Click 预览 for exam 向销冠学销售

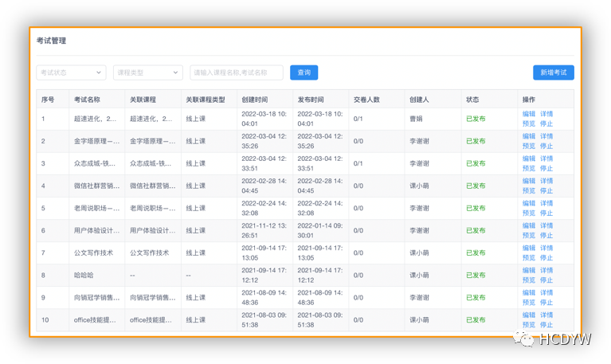point(529,303)
